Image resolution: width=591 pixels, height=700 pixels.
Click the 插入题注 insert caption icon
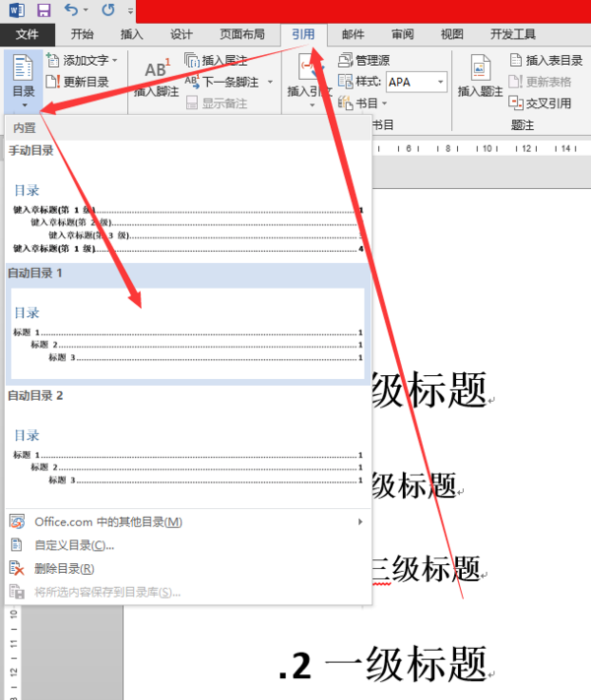click(x=481, y=67)
